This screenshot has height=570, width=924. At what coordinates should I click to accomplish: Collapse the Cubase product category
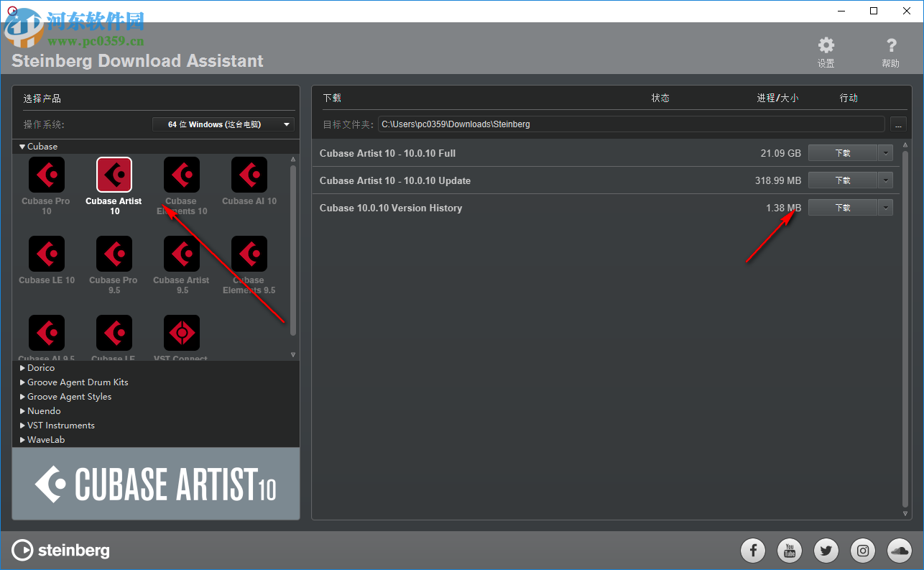tap(22, 146)
